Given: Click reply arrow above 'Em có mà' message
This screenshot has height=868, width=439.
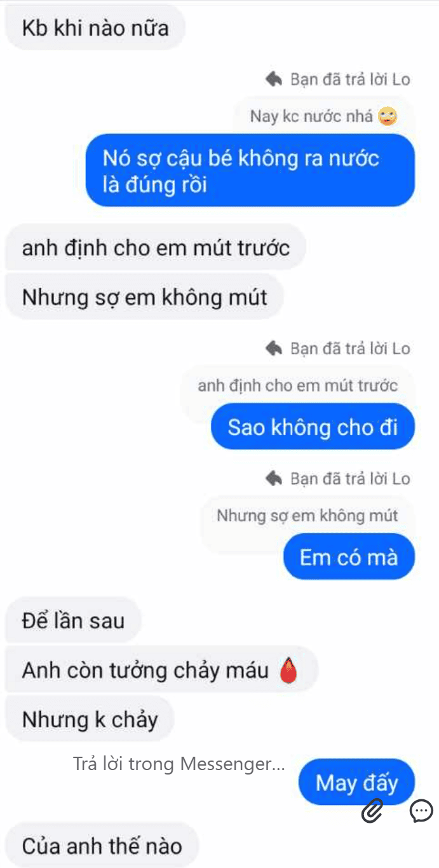Looking at the screenshot, I should click(274, 478).
